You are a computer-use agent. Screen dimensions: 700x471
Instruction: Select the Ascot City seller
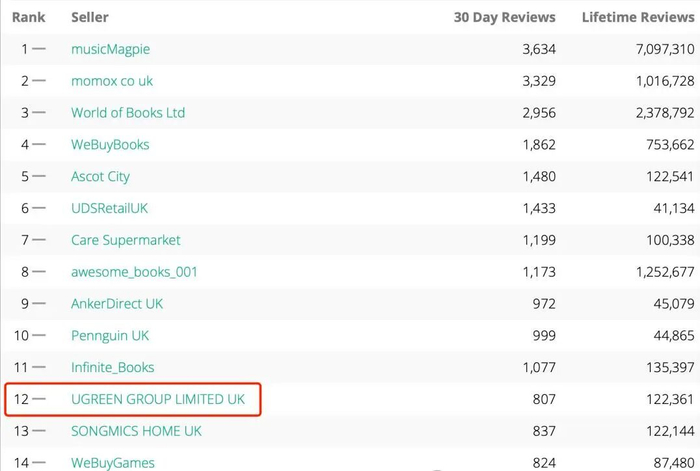coord(100,177)
